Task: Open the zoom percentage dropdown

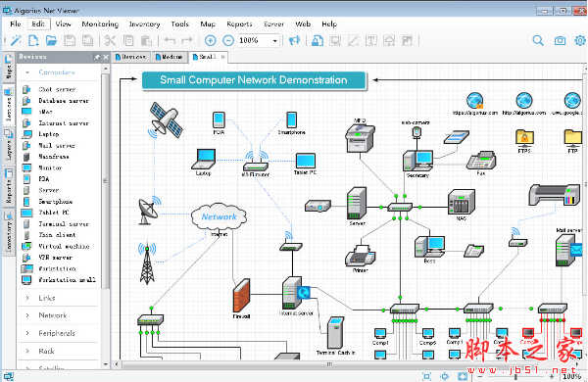Action: coord(274,40)
